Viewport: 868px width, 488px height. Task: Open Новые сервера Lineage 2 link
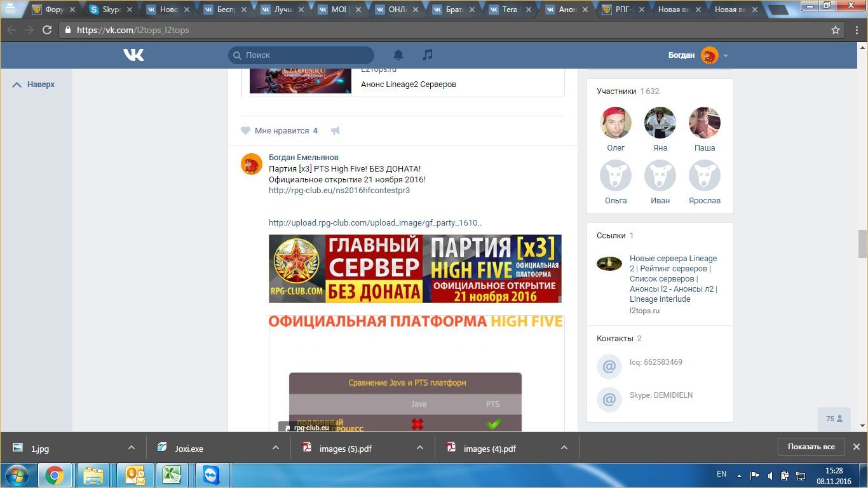point(674,279)
